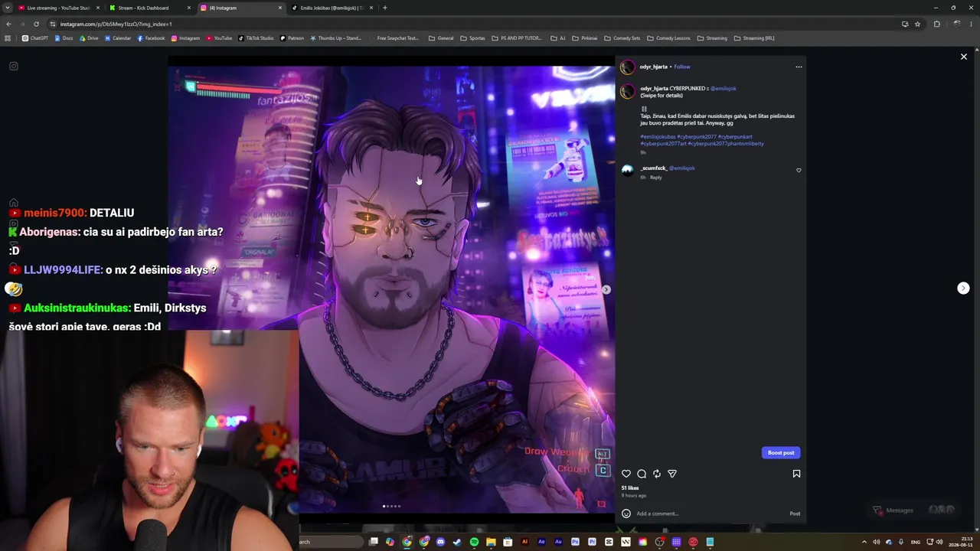
Task: Open File Explorer from the taskbar
Action: [491, 542]
